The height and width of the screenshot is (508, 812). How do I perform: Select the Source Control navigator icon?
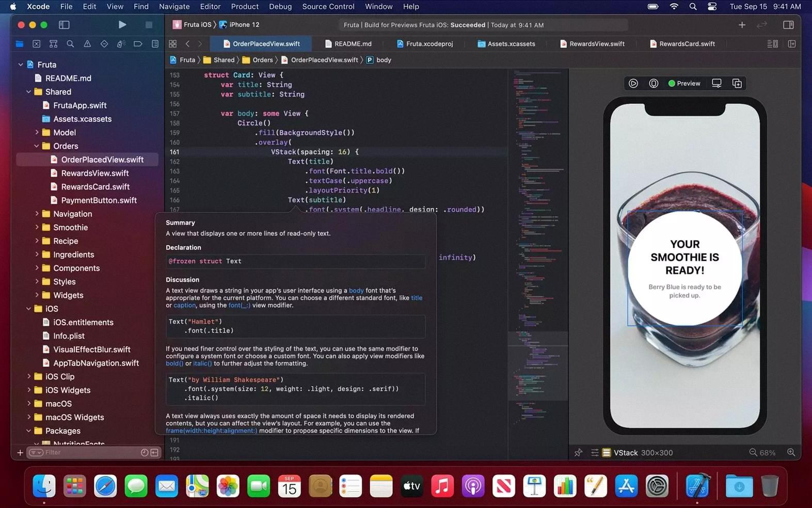36,44
